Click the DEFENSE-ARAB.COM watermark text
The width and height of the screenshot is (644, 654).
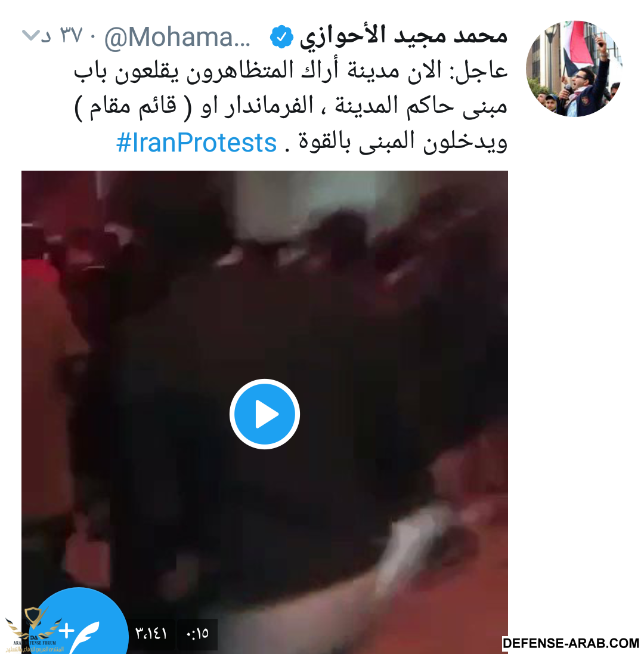pyautogui.click(x=571, y=643)
